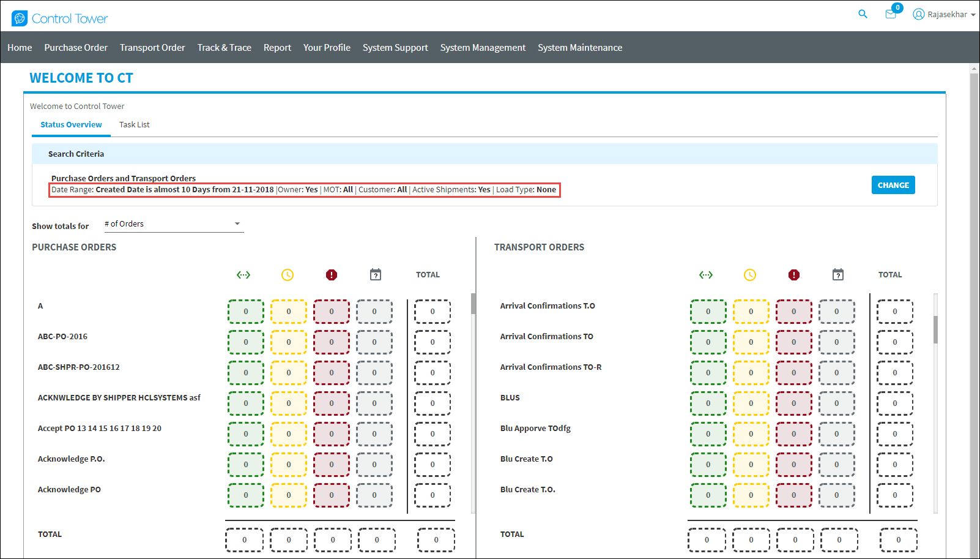Open the Purchase Order menu
The image size is (980, 559).
(76, 48)
